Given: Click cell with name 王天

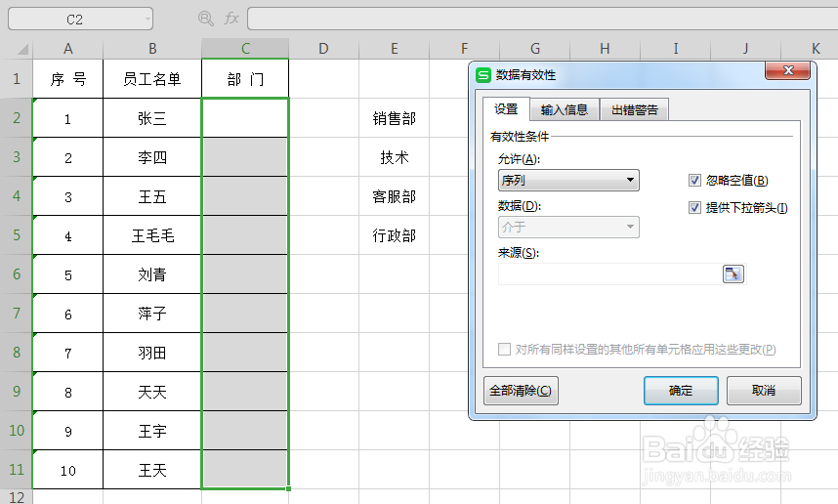Looking at the screenshot, I should [x=152, y=469].
